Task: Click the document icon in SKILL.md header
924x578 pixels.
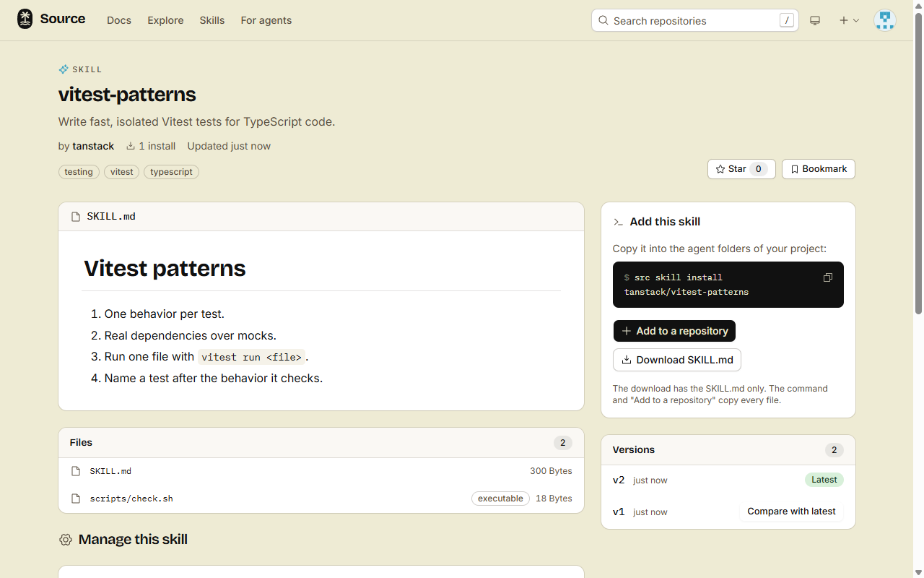Action: click(x=76, y=217)
